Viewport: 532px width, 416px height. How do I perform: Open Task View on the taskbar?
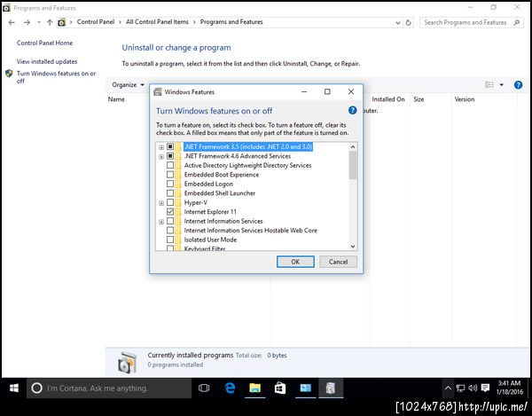[204, 388]
